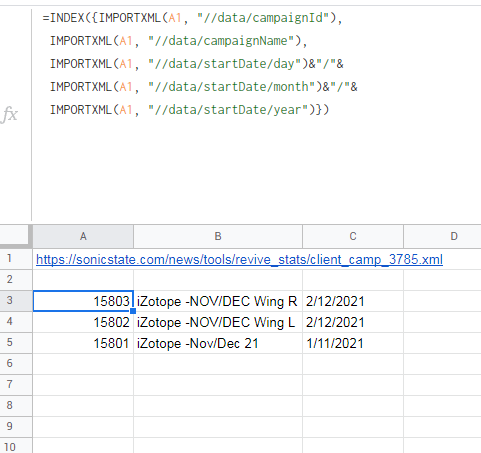481x453 pixels.
Task: Select cell containing 15802
Action: click(x=83, y=322)
